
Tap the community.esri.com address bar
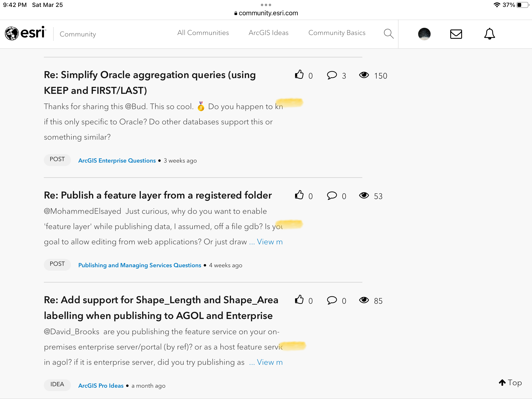pyautogui.click(x=266, y=13)
